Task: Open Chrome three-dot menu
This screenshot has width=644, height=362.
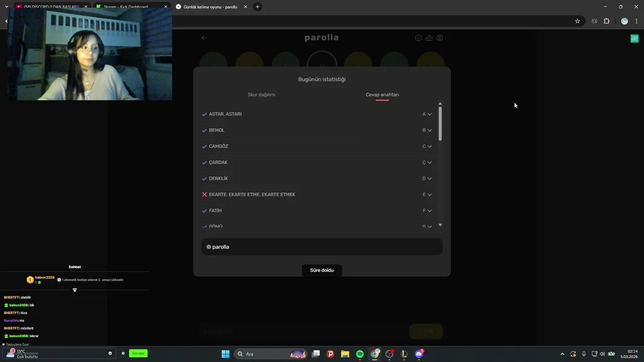Action: 637,21
